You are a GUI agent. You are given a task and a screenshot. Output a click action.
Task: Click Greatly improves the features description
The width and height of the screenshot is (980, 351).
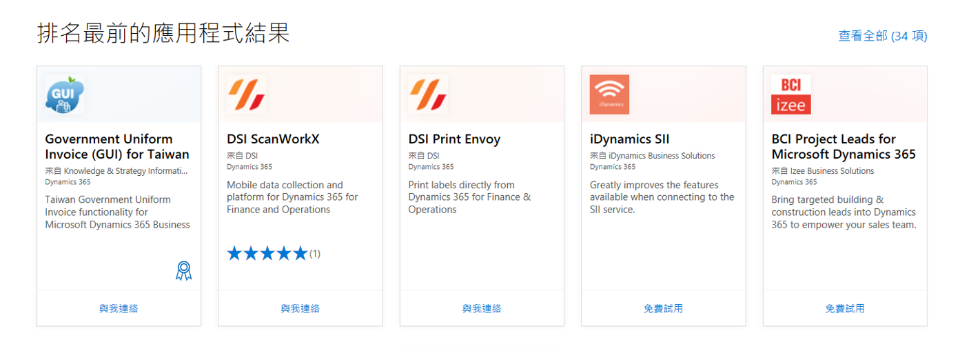(662, 197)
